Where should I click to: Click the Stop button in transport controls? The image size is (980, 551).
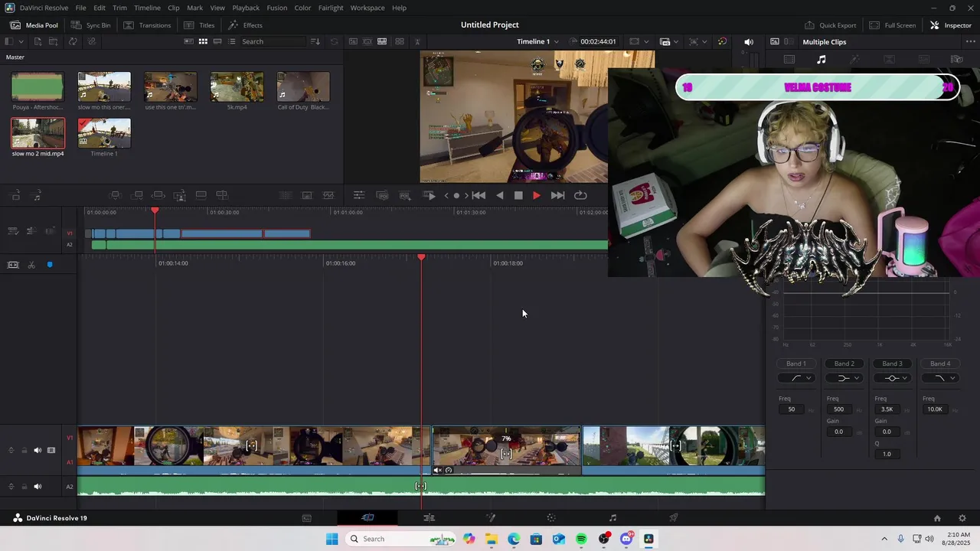tap(518, 195)
